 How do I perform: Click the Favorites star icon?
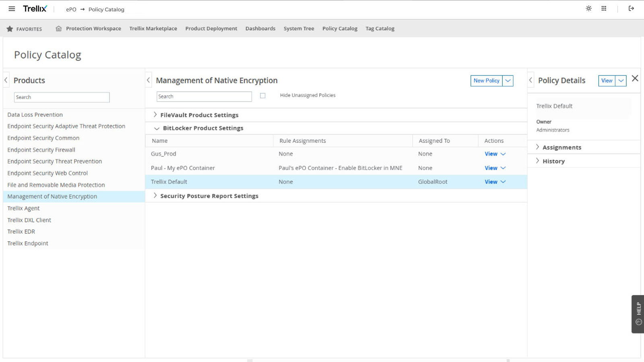pos(10,29)
